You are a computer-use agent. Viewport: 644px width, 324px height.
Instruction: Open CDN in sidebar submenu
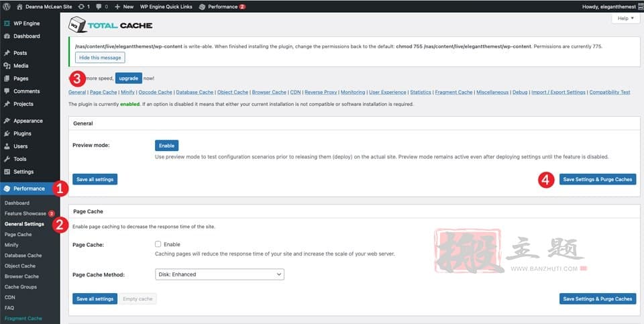9,297
